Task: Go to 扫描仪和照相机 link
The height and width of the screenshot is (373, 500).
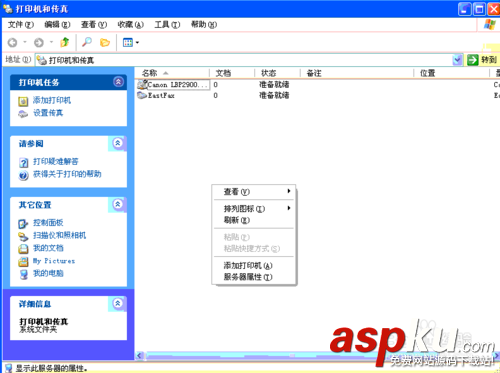Action: [59, 235]
